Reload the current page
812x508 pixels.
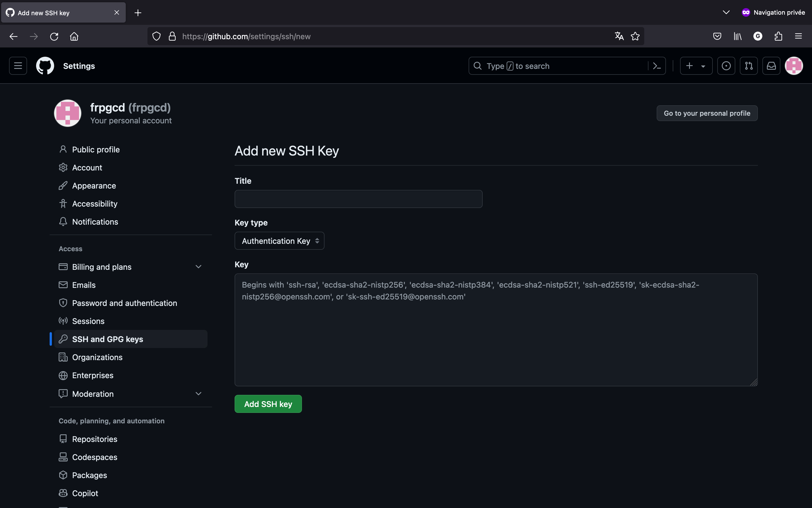[x=54, y=36]
